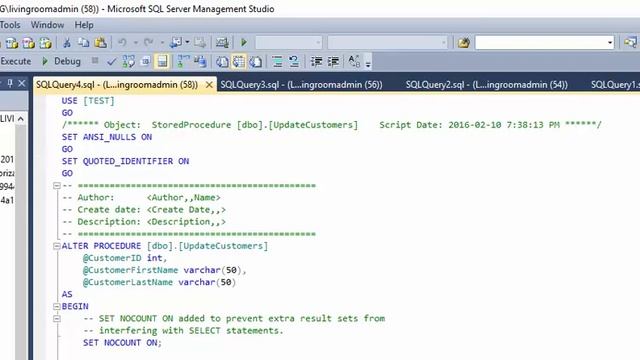640x360 pixels.
Task: Increase indent of selected lines
Action: coord(333,62)
